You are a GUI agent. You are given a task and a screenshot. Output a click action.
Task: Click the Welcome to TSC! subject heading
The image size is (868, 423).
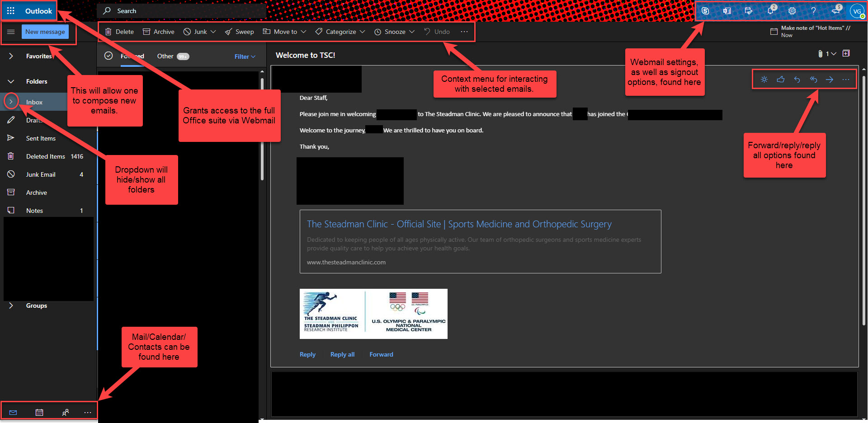306,55
